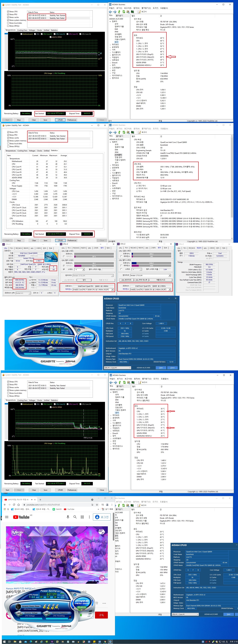
Task: Expand 마더보드 node in AIDA64 showing CPU 속성
Action: coord(110,165)
